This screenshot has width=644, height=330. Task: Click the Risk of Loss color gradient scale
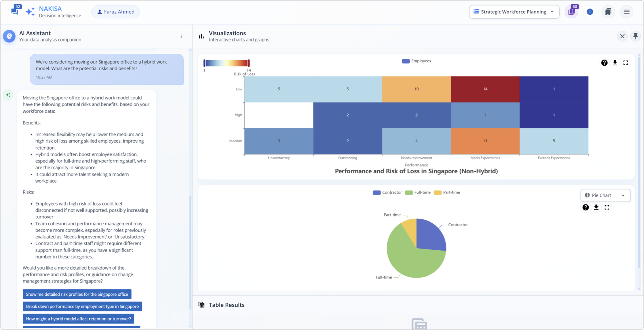pyautogui.click(x=226, y=63)
